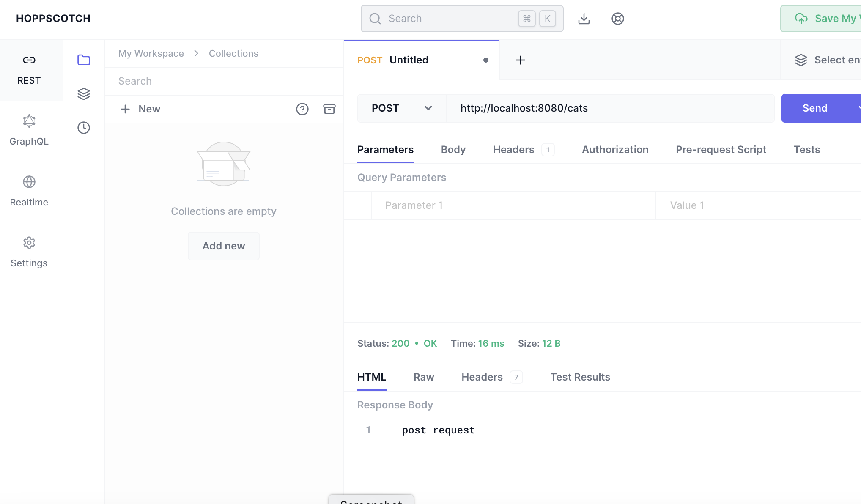Open the Authorization tab
Image resolution: width=861 pixels, height=504 pixels.
pos(615,150)
